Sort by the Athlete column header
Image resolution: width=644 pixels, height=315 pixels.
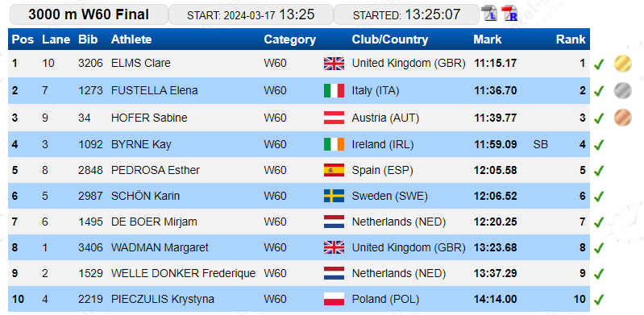(131, 39)
